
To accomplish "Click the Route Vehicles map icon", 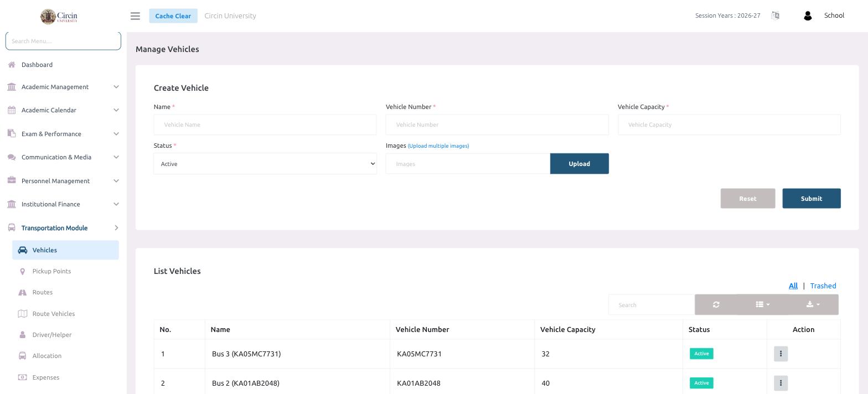I will (x=23, y=314).
